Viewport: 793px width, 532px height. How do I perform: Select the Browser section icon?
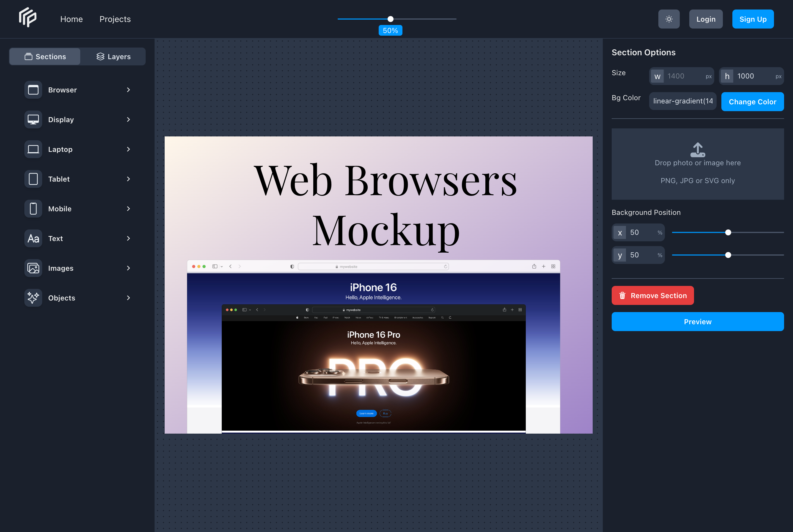(x=33, y=90)
